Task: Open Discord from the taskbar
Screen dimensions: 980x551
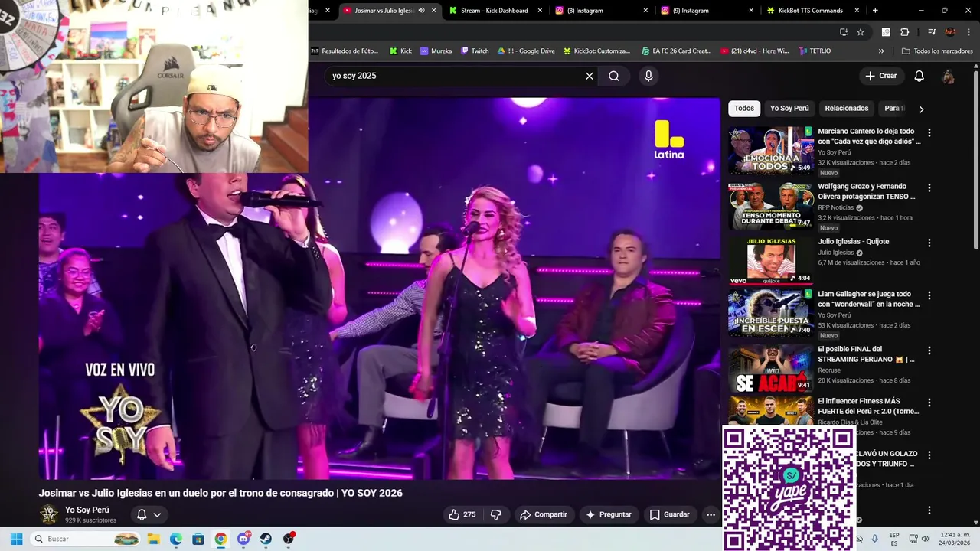Action: [x=243, y=539]
